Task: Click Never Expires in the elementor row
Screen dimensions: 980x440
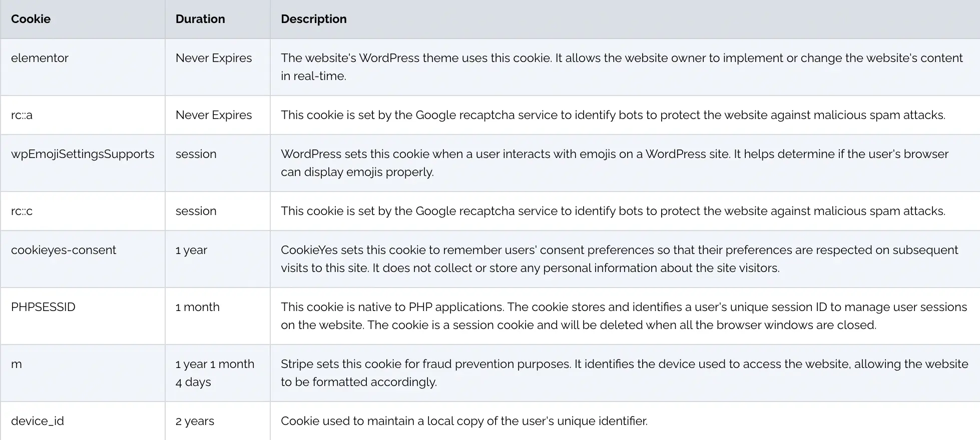Action: point(214,58)
